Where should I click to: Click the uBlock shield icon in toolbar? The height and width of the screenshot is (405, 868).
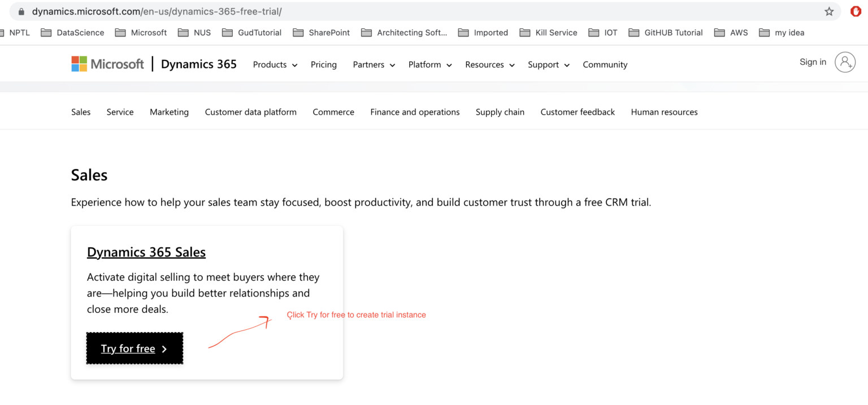tap(855, 11)
